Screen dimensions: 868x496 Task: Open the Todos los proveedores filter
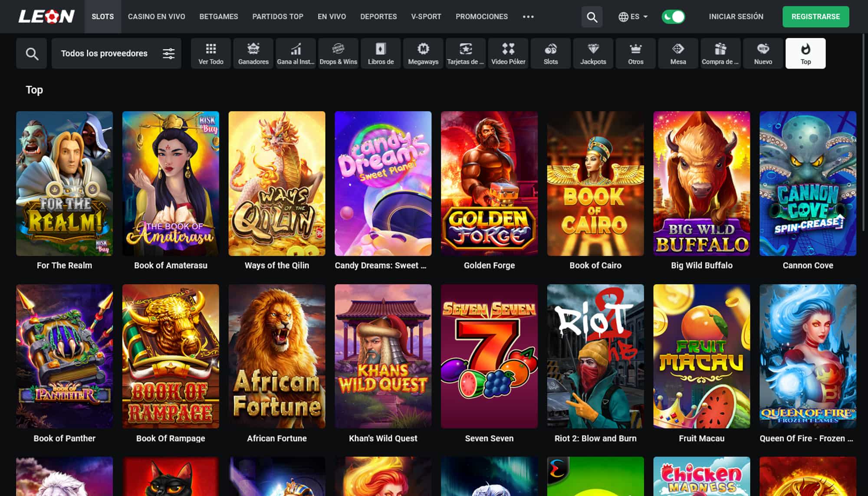pos(117,53)
